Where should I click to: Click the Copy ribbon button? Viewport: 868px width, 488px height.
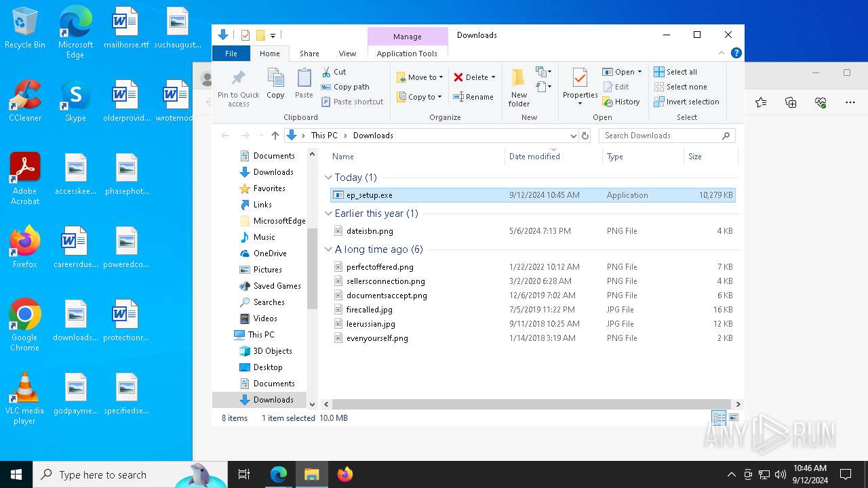(x=275, y=83)
